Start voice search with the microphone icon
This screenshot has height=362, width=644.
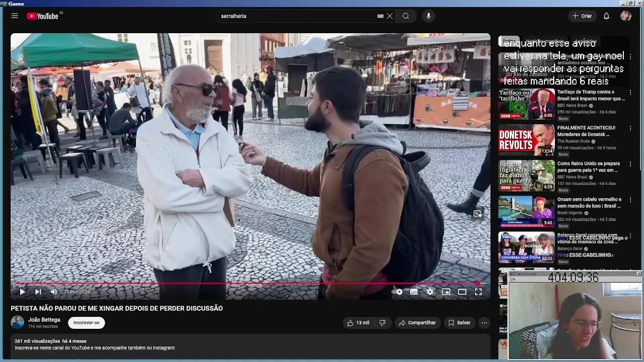[429, 16]
